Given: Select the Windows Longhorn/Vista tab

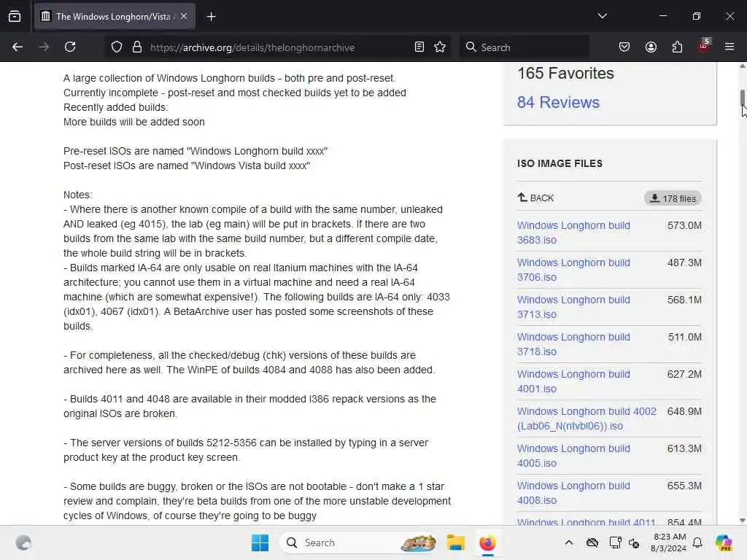Looking at the screenshot, I should coord(115,17).
